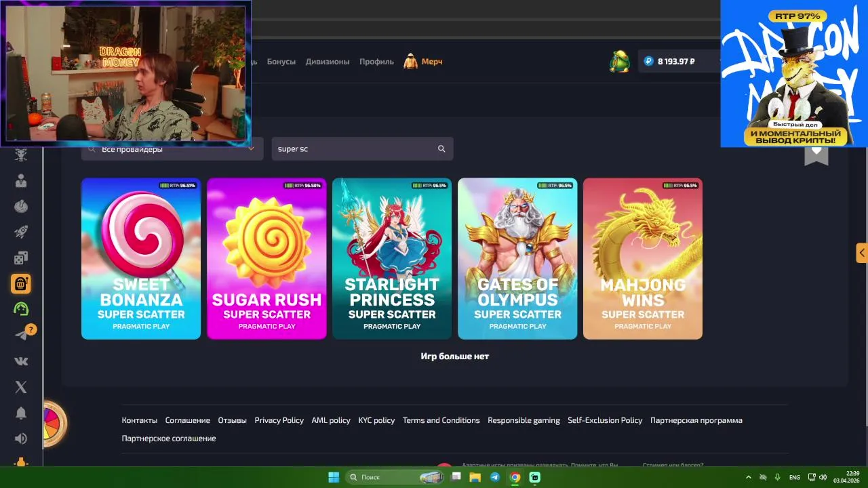Open the VK social link in the sidebar
This screenshot has width=868, height=488.
click(21, 361)
